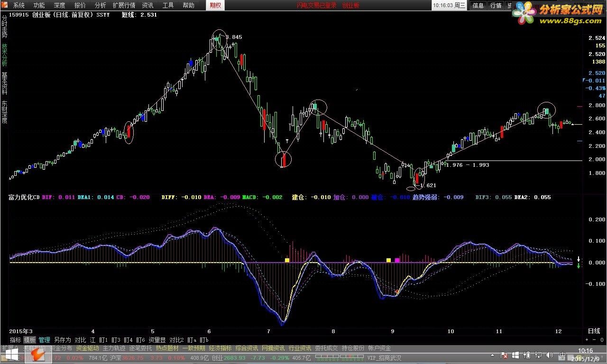This screenshot has width=607, height=364.
Task: Open the 功能 menu
Action: pos(39,5)
